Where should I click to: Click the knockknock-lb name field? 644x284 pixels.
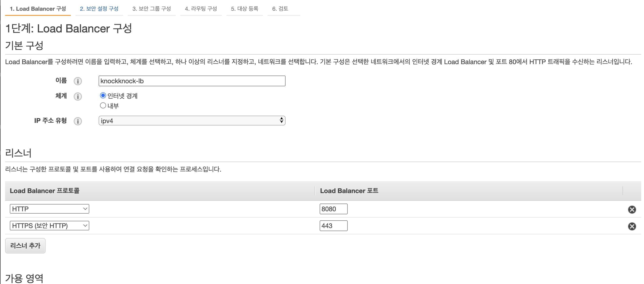pos(192,81)
